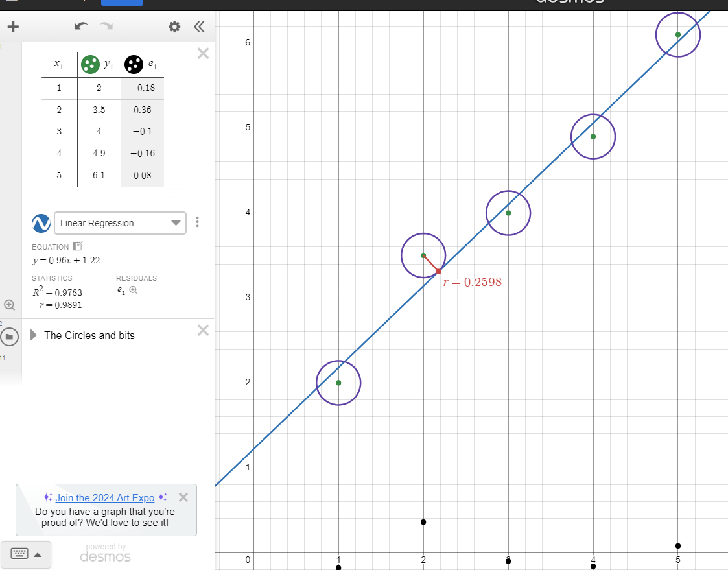Image resolution: width=728 pixels, height=570 pixels.
Task: Toggle the black e1 points style icon
Action: coord(134,65)
